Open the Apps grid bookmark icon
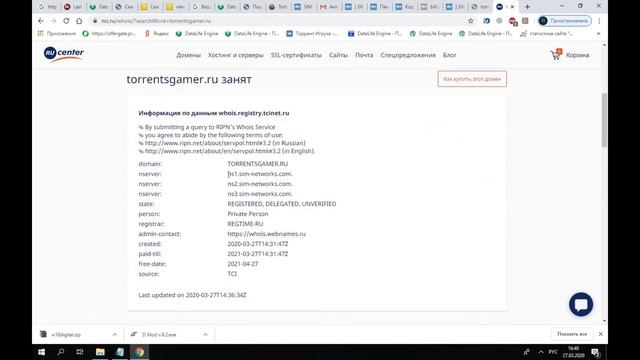Image resolution: width=640 pixels, height=360 pixels. [40, 33]
